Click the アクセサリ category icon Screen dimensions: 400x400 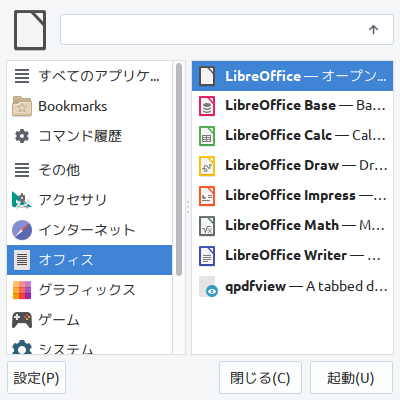coord(22,200)
